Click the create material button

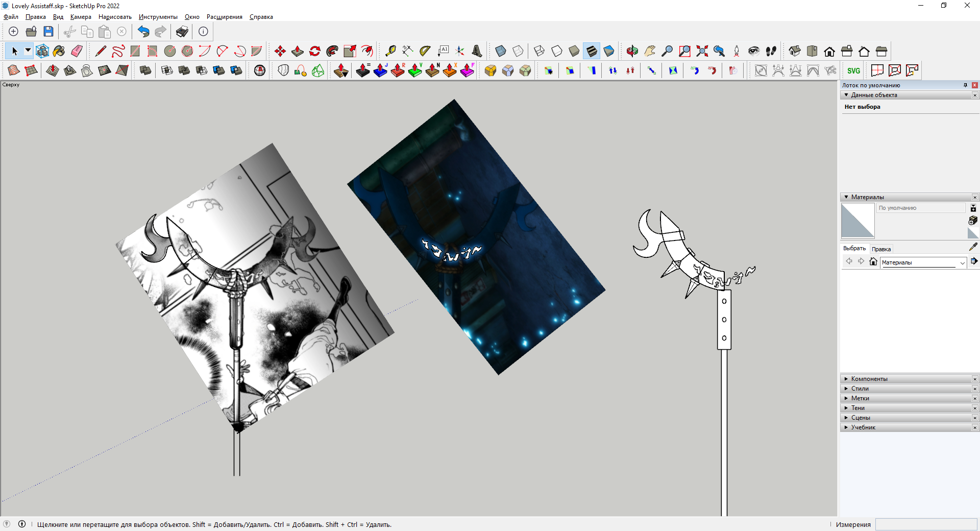pos(973,221)
